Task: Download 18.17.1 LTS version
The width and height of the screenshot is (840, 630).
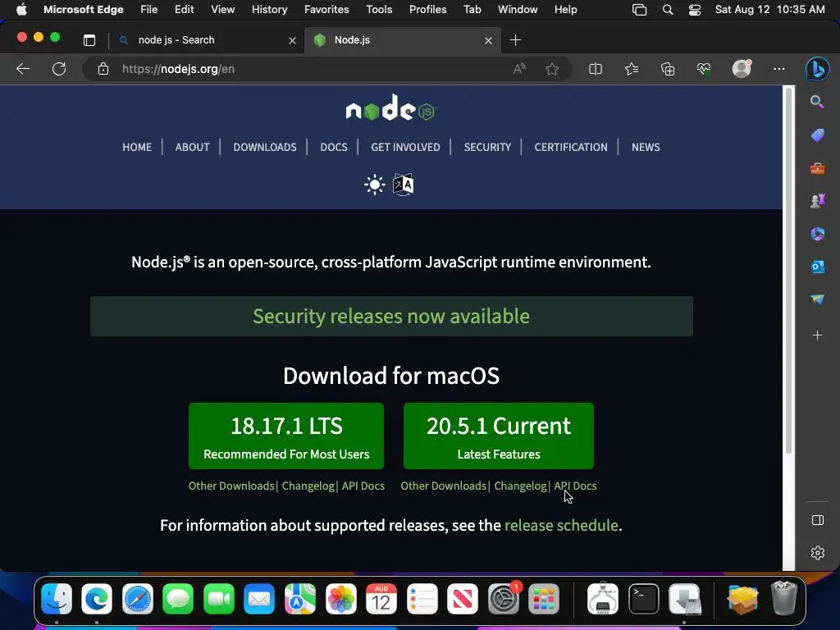Action: (286, 436)
